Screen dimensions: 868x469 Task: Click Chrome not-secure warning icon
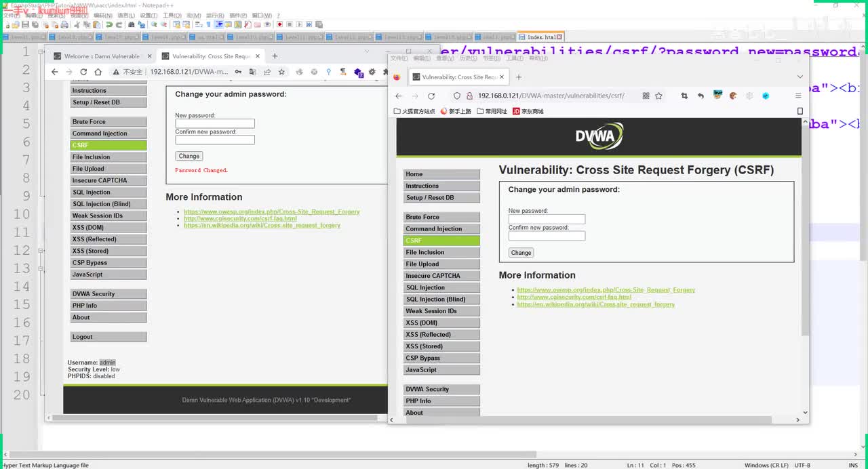[116, 72]
